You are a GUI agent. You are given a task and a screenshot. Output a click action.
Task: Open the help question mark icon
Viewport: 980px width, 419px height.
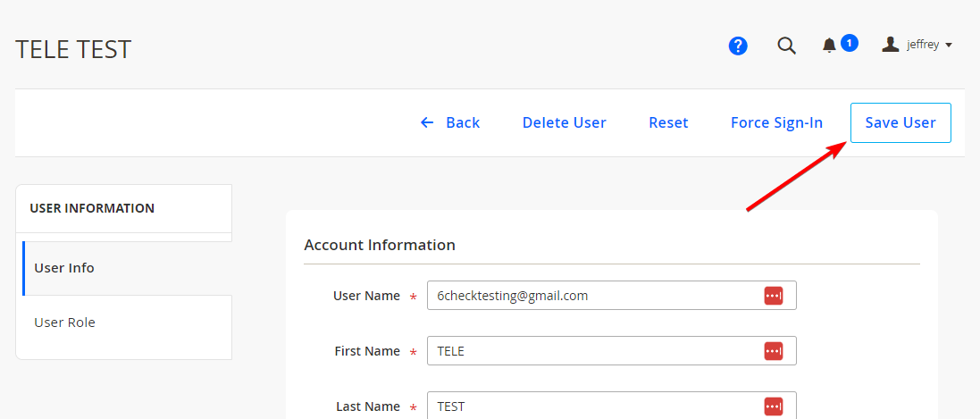tap(738, 46)
